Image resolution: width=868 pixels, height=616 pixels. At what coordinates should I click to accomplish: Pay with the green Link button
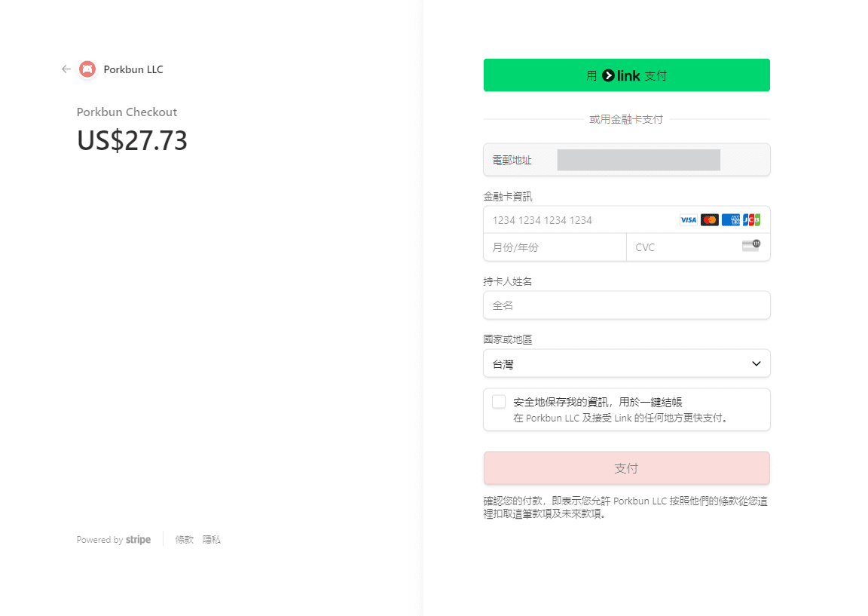click(627, 75)
